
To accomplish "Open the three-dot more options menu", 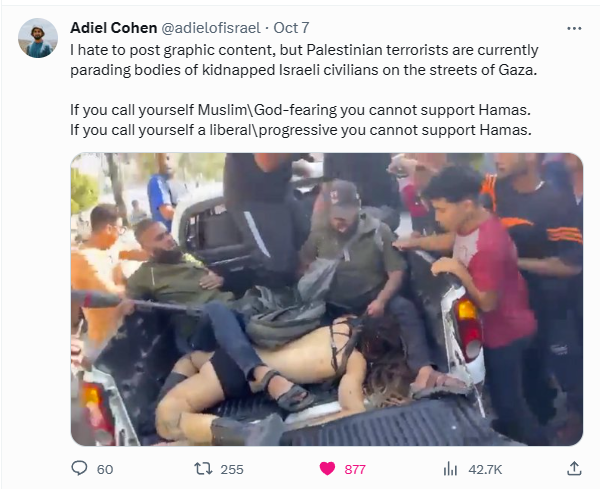I will click(x=574, y=28).
